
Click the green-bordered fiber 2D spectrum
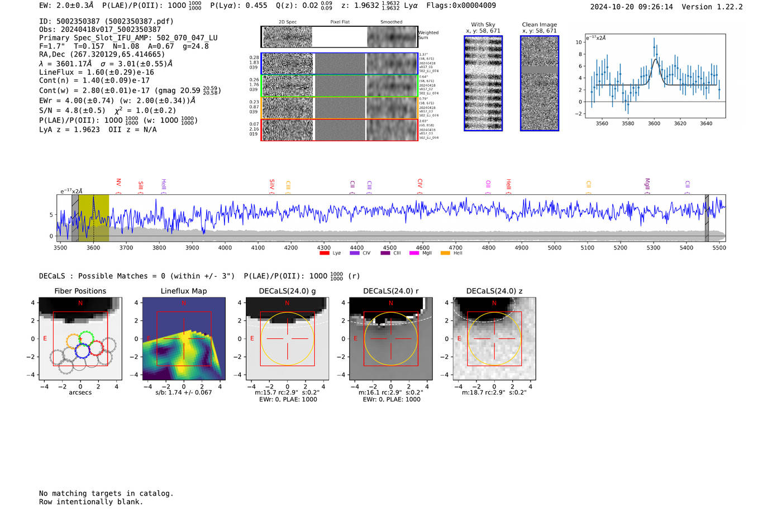coord(340,86)
